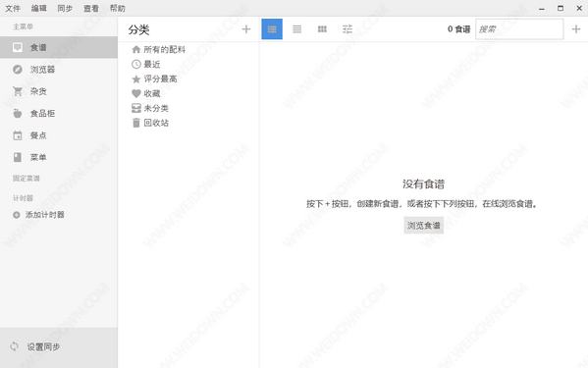Screen dimensions: 588x368
Task: Close the application window
Action: pos(579,8)
